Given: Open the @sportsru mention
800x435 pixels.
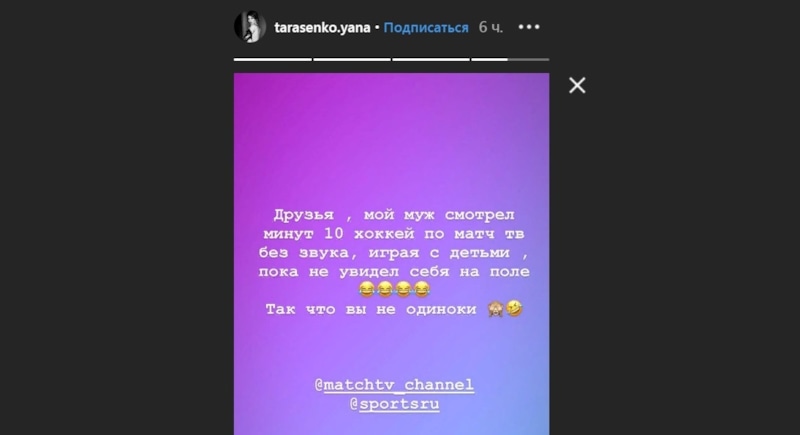Looking at the screenshot, I should coord(394,404).
